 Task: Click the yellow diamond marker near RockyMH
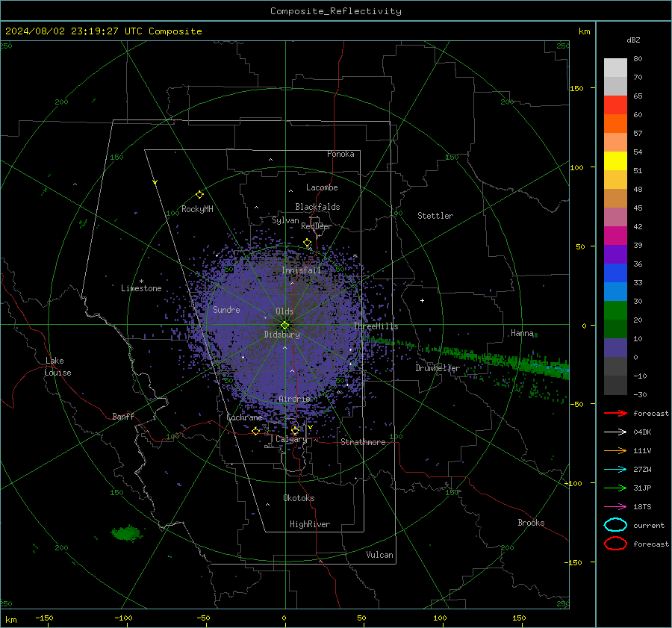pos(199,195)
